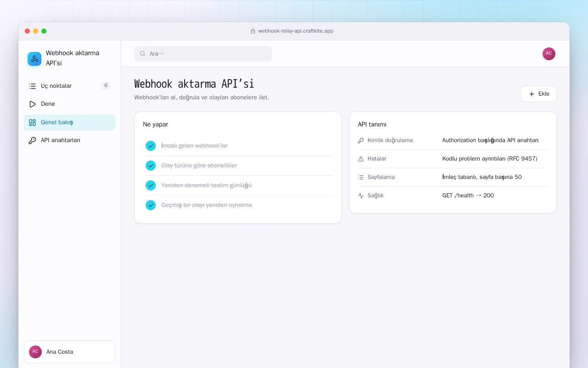Click the search magnifier icon
588x368 pixels.
143,54
